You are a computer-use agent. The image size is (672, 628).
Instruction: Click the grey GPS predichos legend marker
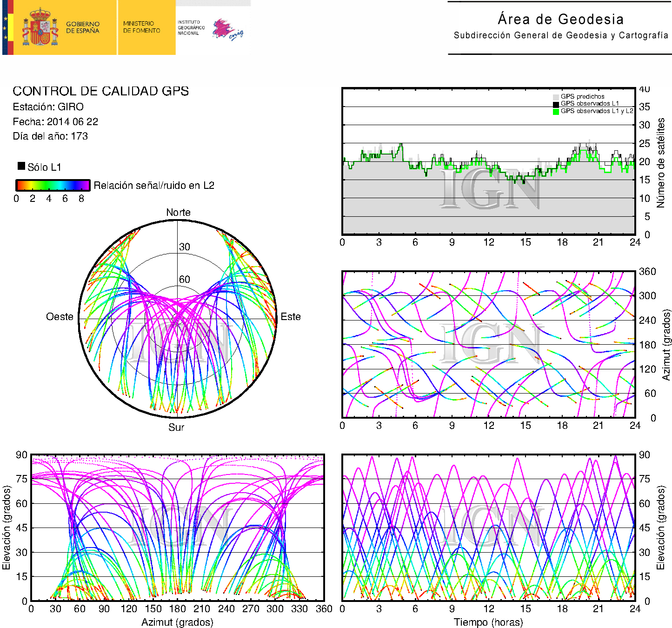[556, 97]
